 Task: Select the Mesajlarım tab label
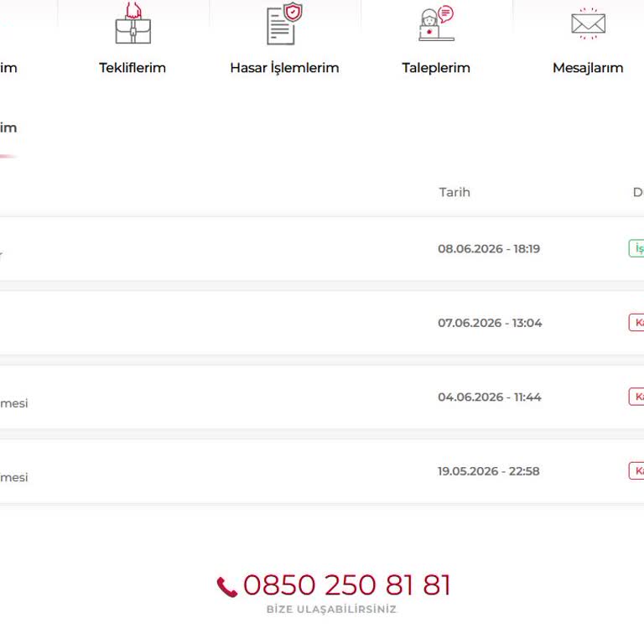[x=588, y=68]
